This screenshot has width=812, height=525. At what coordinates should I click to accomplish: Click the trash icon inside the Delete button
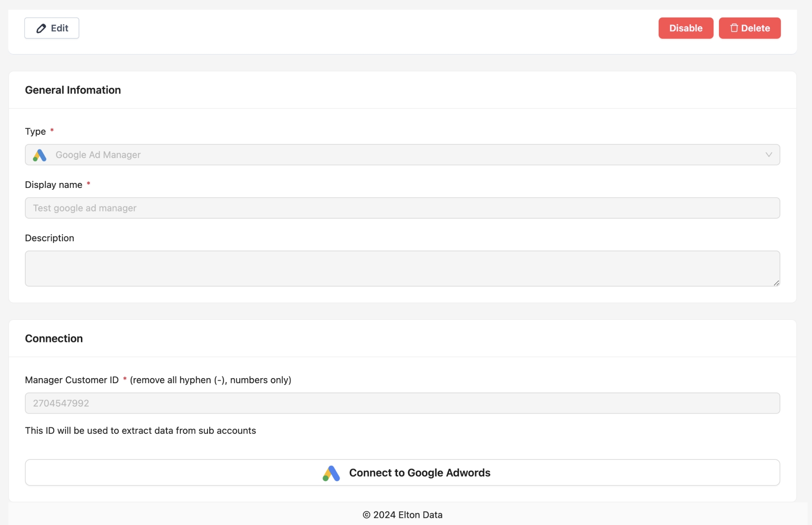click(x=734, y=28)
